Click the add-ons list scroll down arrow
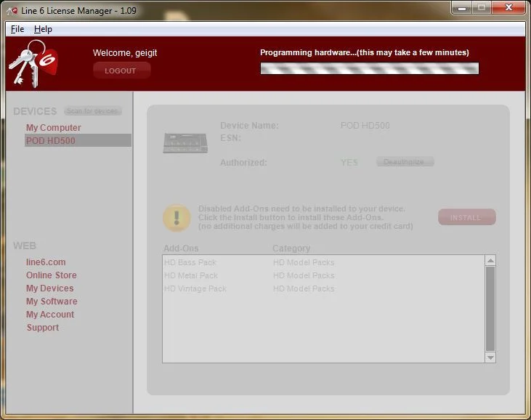Image resolution: width=531 pixels, height=420 pixels. pos(490,358)
